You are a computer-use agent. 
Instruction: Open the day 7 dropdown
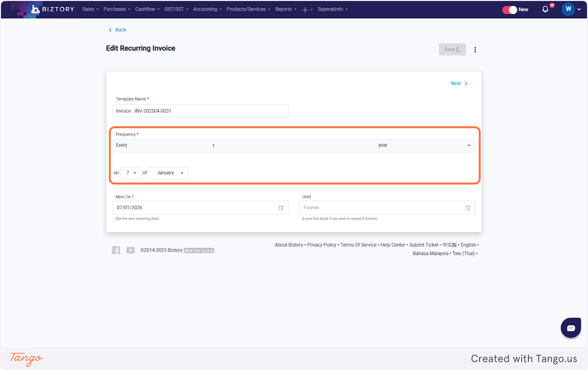click(130, 173)
